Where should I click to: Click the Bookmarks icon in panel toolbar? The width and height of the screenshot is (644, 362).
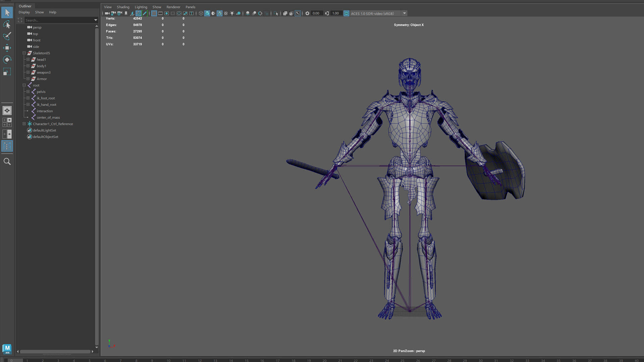[x=126, y=13]
